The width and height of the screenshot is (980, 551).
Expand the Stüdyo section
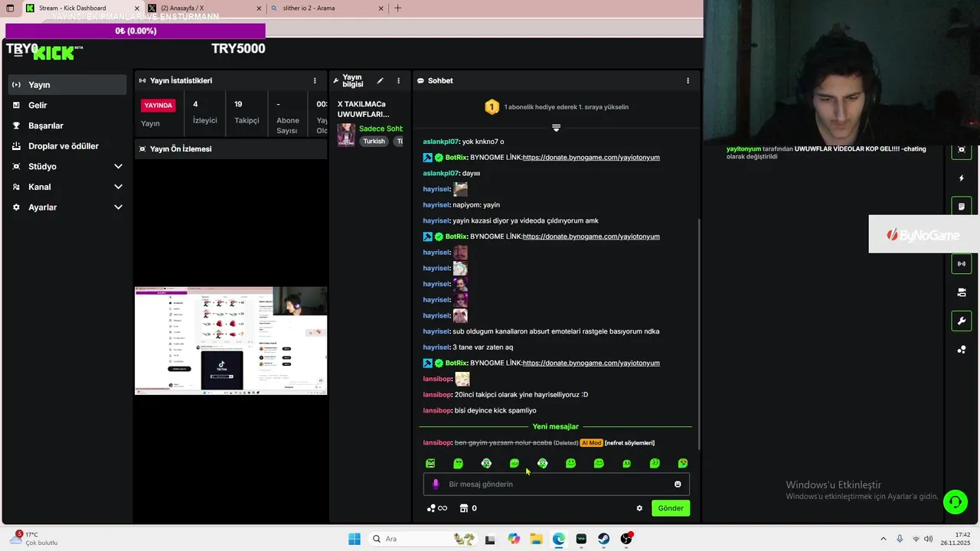67,166
